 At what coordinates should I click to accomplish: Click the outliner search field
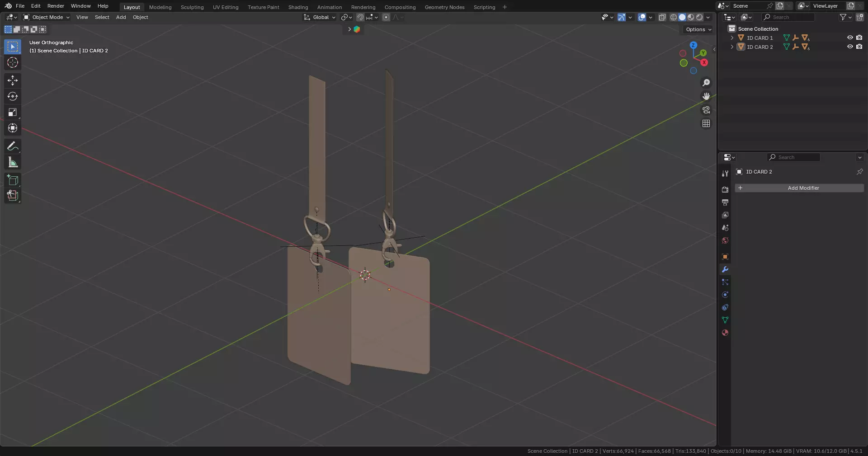click(x=788, y=17)
